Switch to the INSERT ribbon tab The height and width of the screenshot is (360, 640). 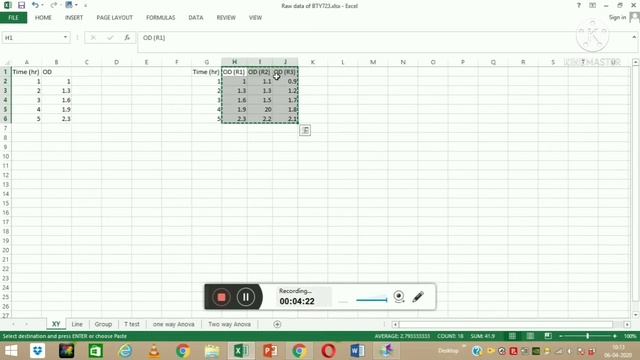[x=74, y=18]
